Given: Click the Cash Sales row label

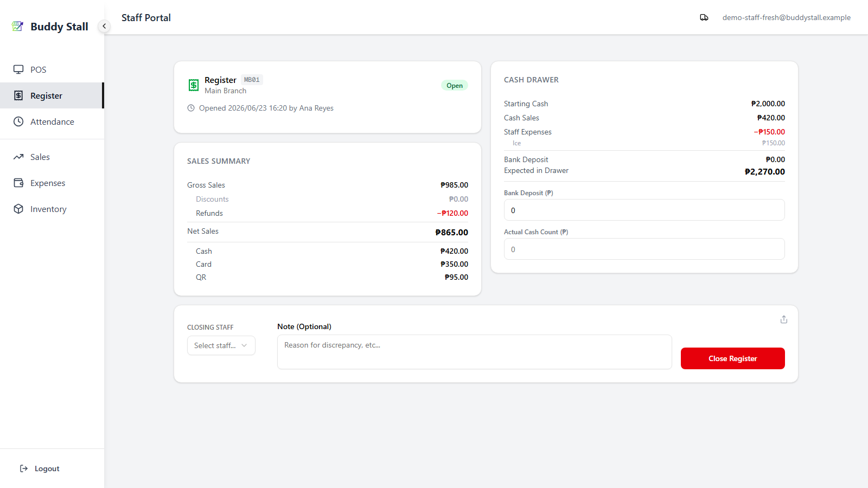Looking at the screenshot, I should point(521,118).
